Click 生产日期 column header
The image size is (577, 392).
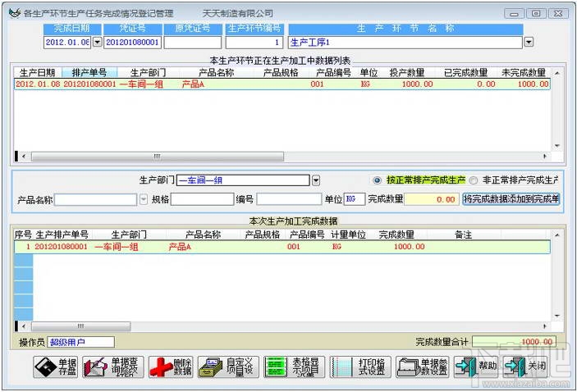(38, 72)
